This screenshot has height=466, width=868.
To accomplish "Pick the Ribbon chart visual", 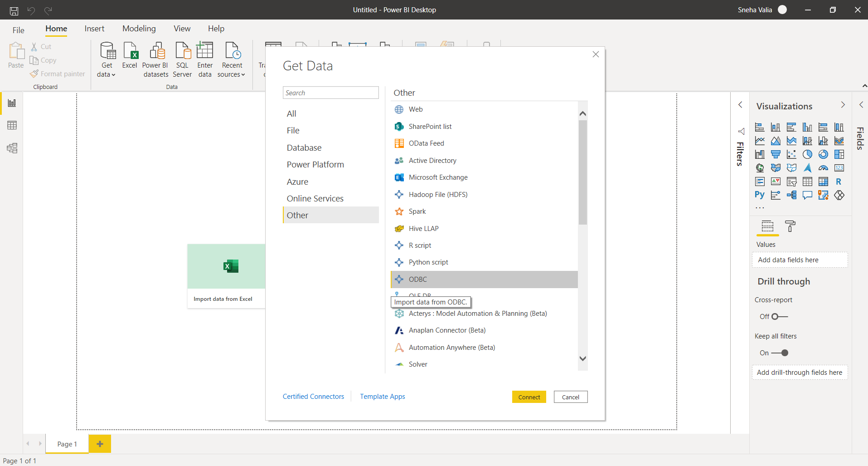I will (x=839, y=141).
